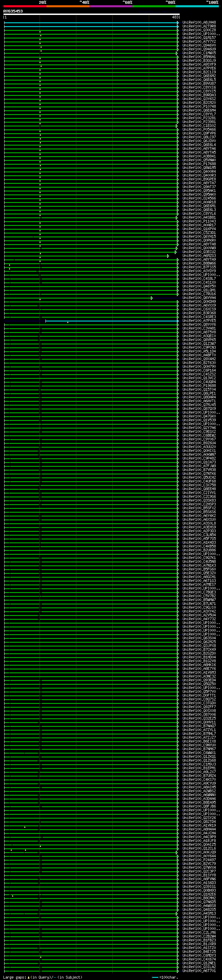The image size is (222, 980).
Task: Select the UniRef100_B9VU87 label
Action: (199, 83)
